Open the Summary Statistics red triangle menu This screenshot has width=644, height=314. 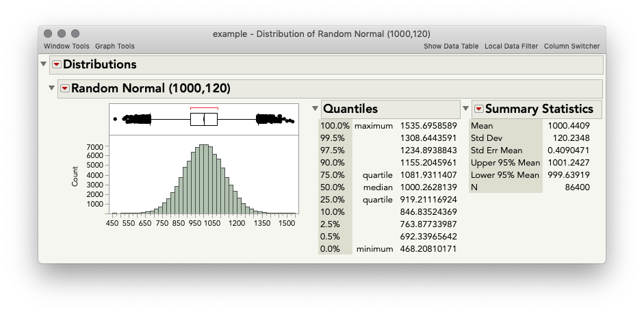pos(479,109)
